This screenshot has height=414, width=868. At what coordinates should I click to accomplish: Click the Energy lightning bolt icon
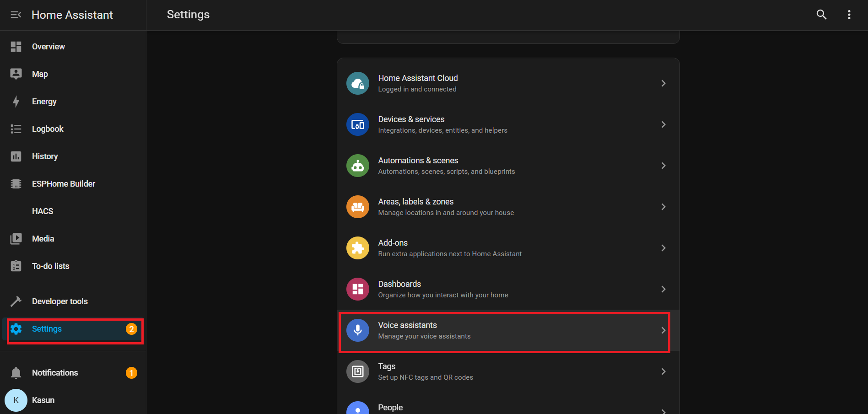(x=16, y=102)
